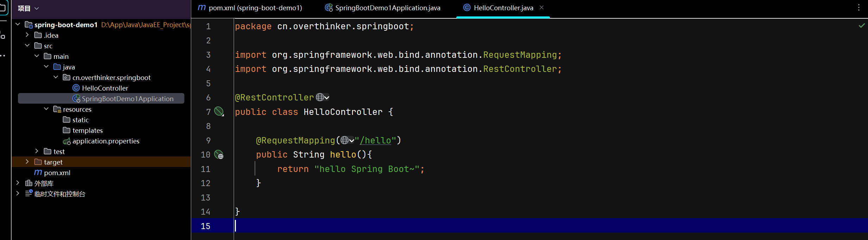Click the Maven icon beside pom.xml in the project tree
The height and width of the screenshot is (240, 868).
38,172
